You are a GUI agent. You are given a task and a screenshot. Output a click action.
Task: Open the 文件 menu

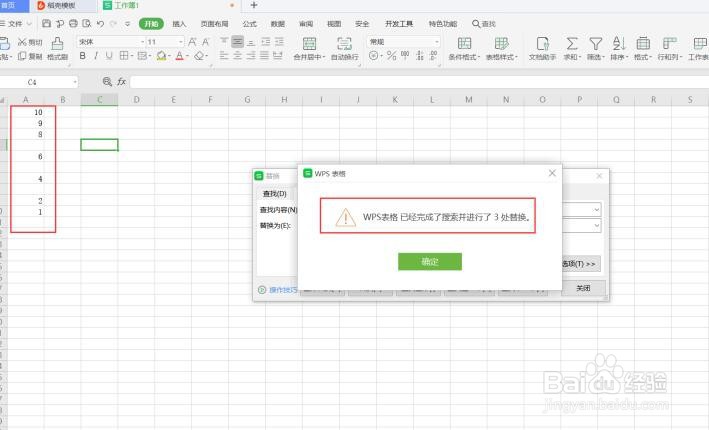click(x=15, y=24)
